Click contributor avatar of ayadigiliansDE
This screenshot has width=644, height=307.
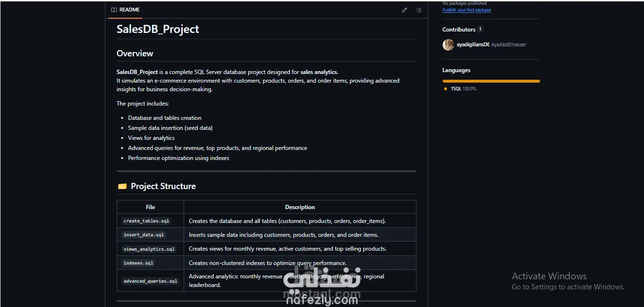(448, 45)
